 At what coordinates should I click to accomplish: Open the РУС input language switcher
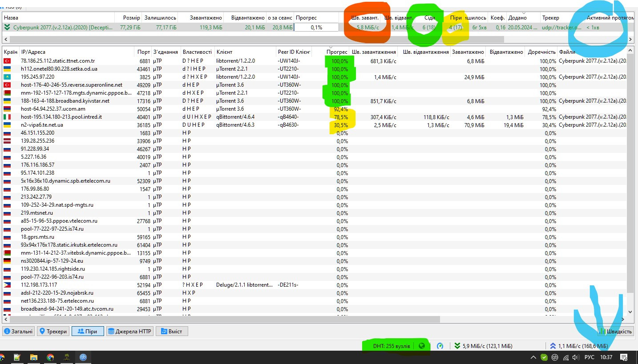tap(589, 357)
